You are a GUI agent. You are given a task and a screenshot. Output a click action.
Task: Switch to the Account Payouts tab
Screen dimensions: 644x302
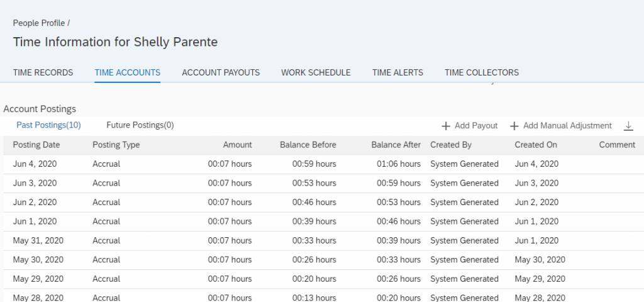(221, 73)
